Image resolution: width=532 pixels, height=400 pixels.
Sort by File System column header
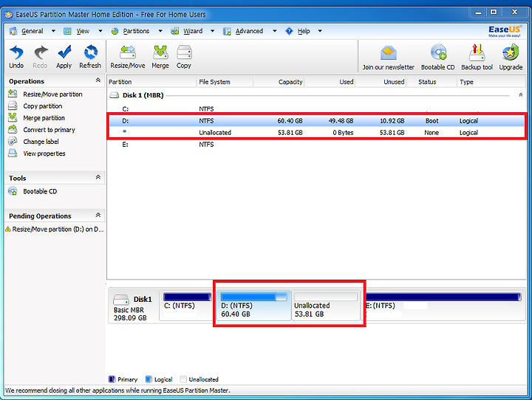225,82
